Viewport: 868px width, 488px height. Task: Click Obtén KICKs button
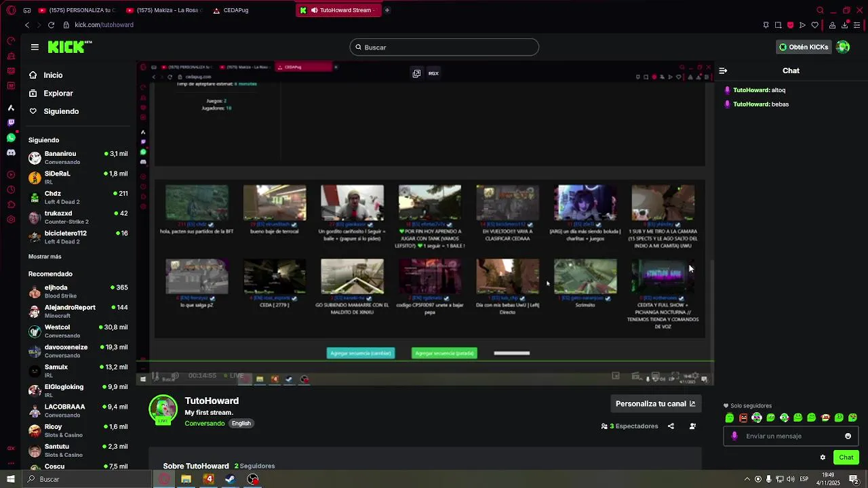click(x=804, y=47)
